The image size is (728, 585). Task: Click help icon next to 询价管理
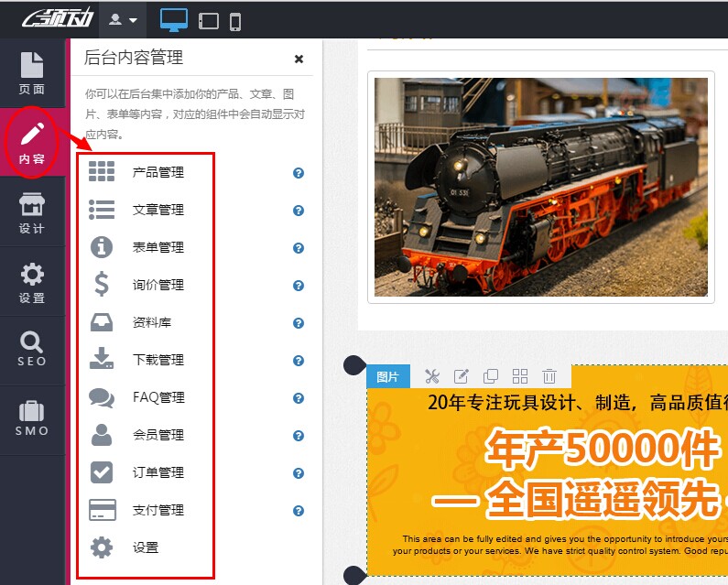click(x=299, y=286)
